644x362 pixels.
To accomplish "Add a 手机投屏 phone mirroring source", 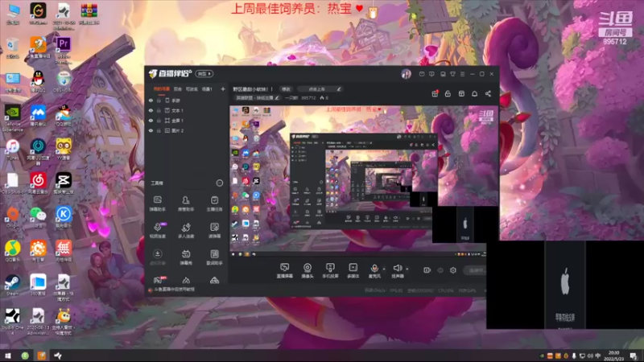I will pyautogui.click(x=330, y=270).
